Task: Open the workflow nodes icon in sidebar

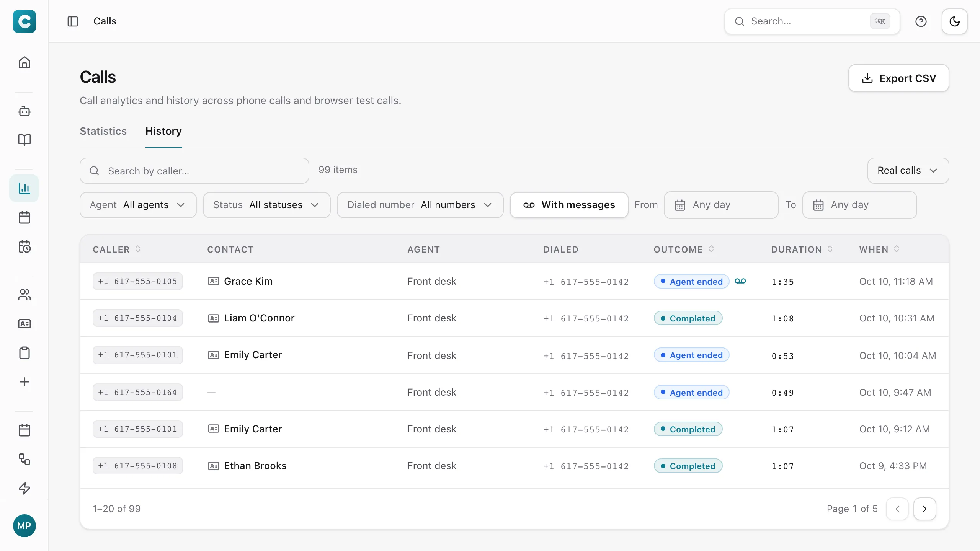Action: (24, 459)
